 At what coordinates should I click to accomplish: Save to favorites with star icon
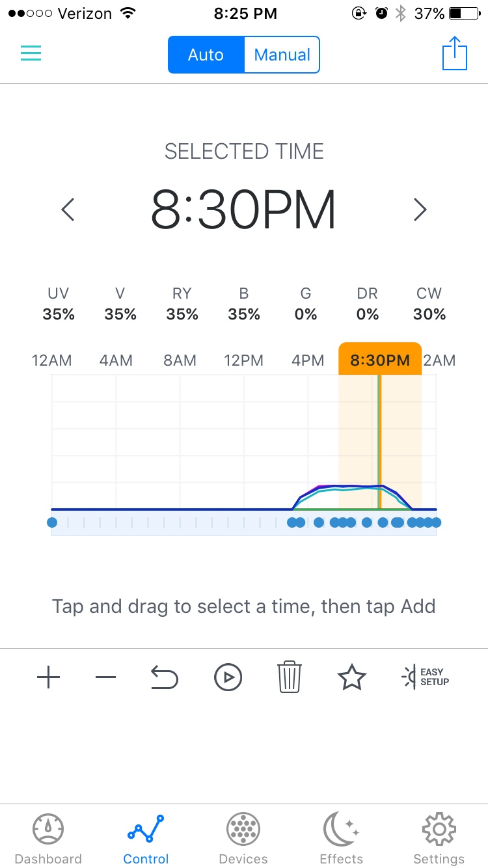352,677
